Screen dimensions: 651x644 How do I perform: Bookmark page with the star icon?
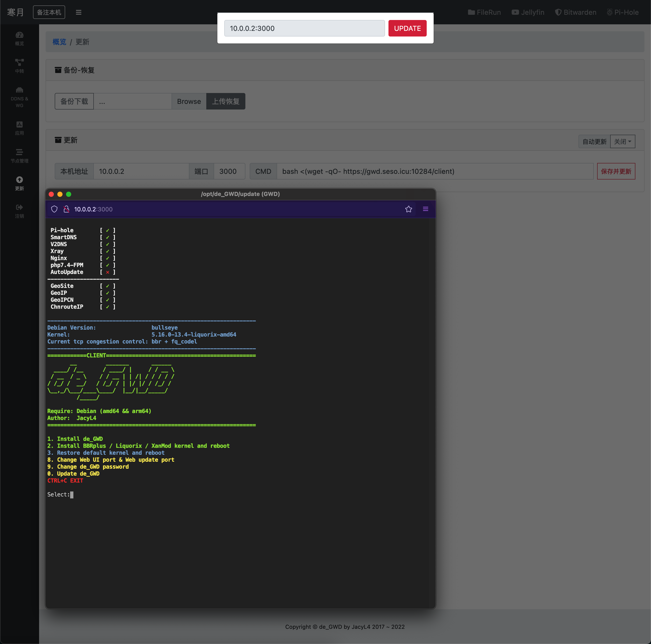point(408,209)
